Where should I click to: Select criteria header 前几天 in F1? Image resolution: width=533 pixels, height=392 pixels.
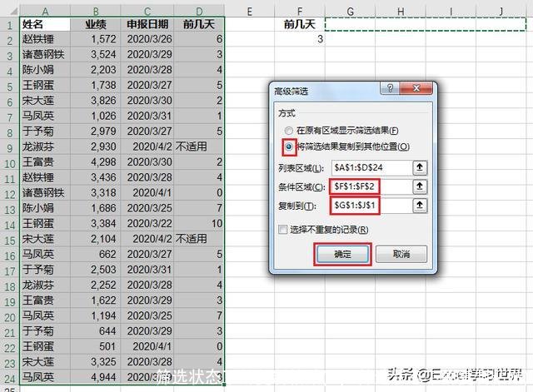300,24
